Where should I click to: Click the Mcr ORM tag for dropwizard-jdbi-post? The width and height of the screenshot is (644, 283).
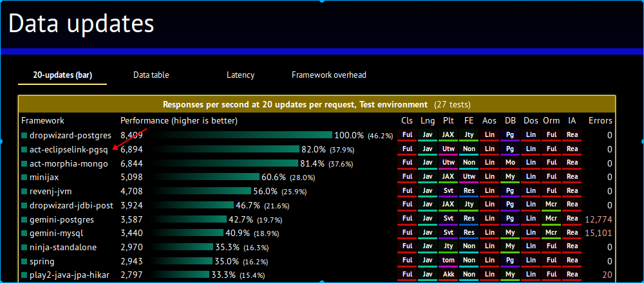tap(551, 205)
